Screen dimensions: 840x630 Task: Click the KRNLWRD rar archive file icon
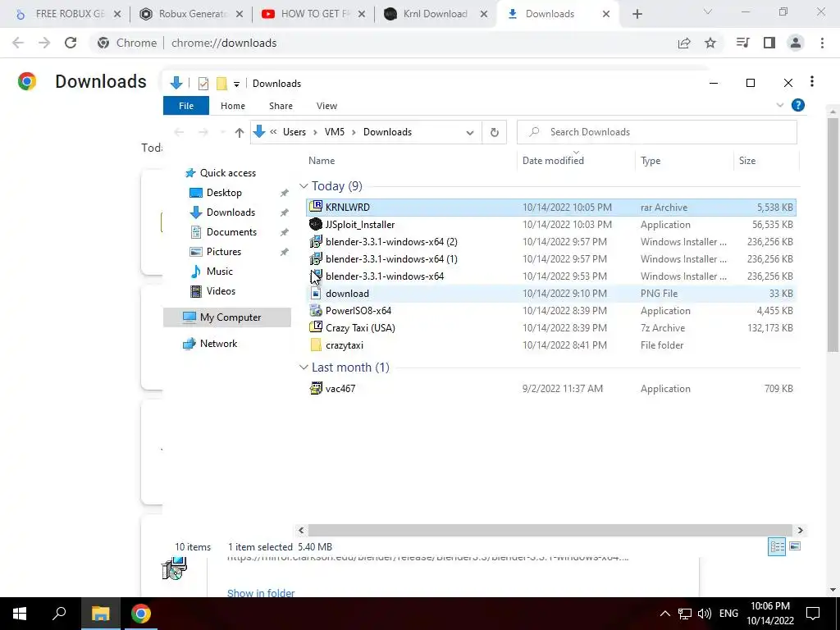pyautogui.click(x=316, y=207)
